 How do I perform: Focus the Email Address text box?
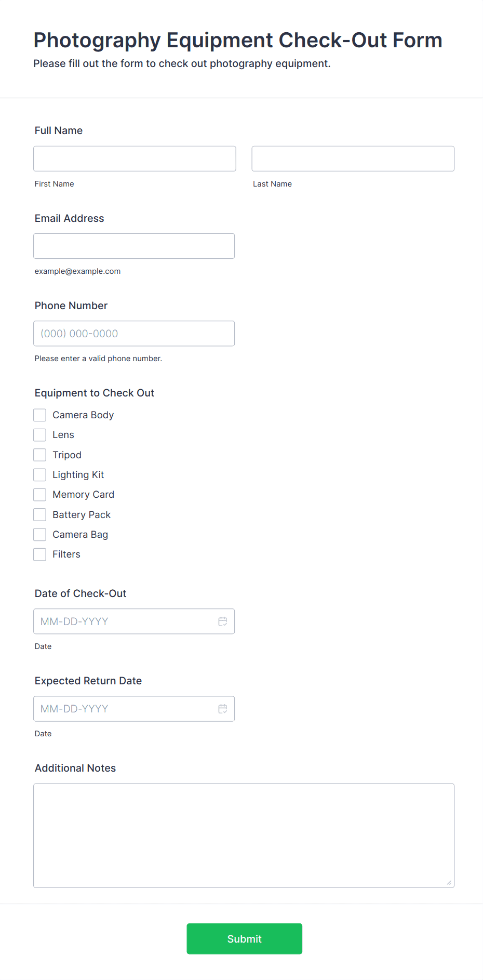pos(134,246)
